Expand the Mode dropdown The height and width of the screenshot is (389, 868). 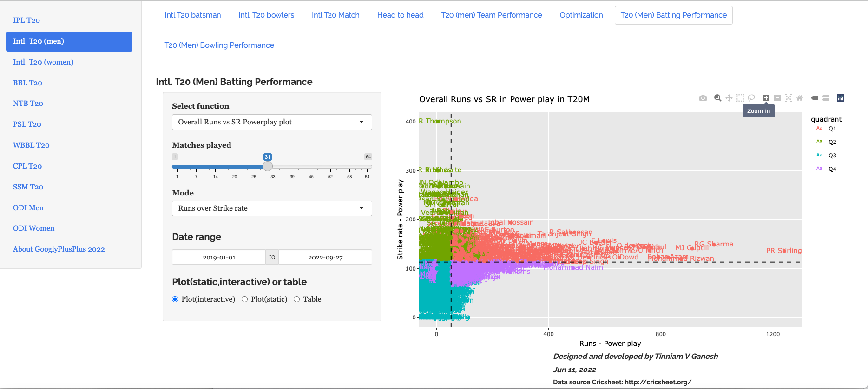(x=272, y=208)
